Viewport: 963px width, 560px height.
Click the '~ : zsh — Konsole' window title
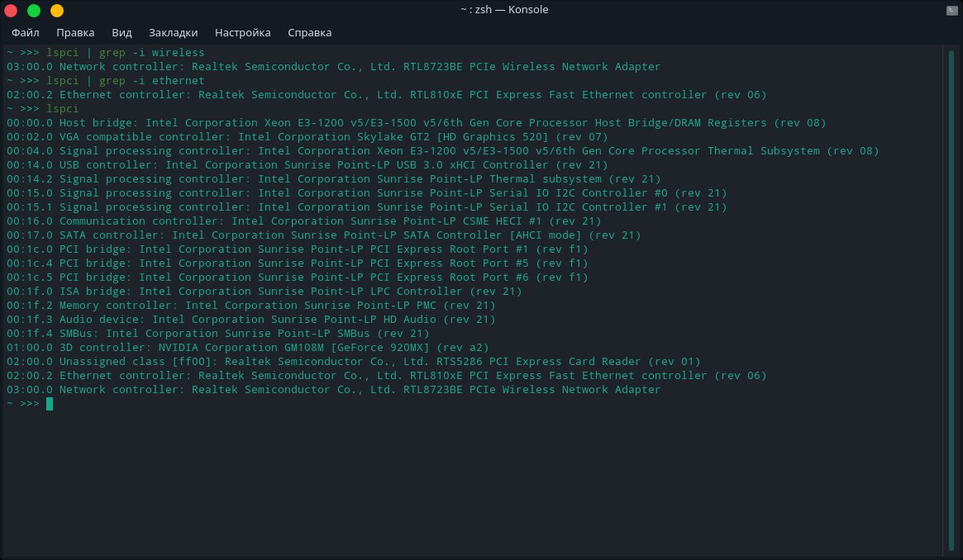[504, 10]
